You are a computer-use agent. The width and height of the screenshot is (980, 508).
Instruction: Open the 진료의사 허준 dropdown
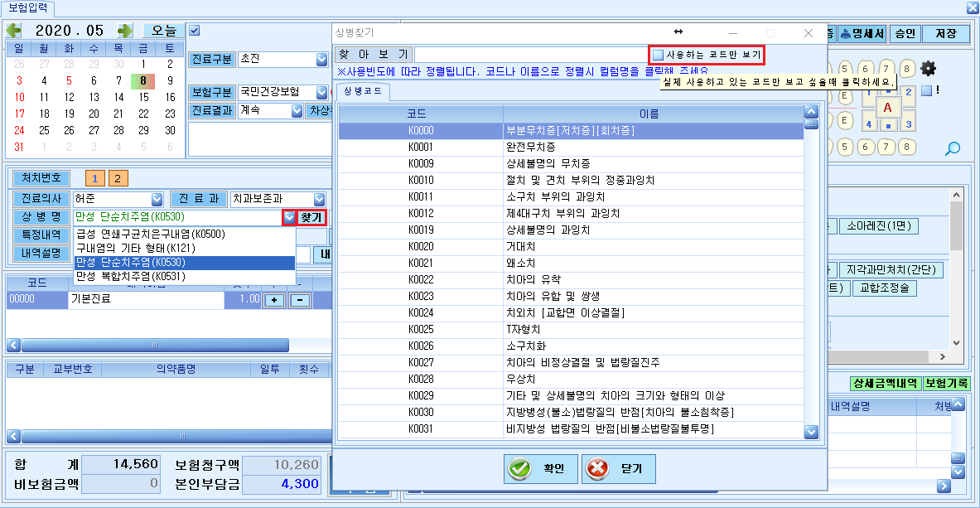pos(157,200)
